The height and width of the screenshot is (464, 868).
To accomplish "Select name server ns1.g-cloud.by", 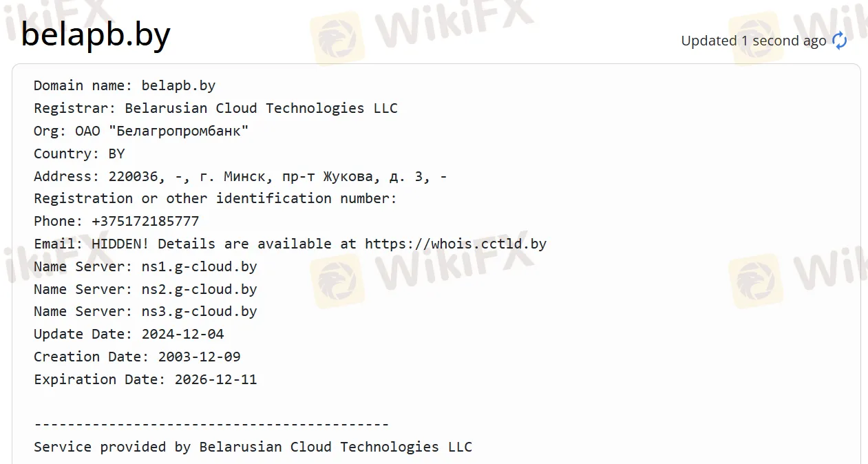I will click(199, 266).
